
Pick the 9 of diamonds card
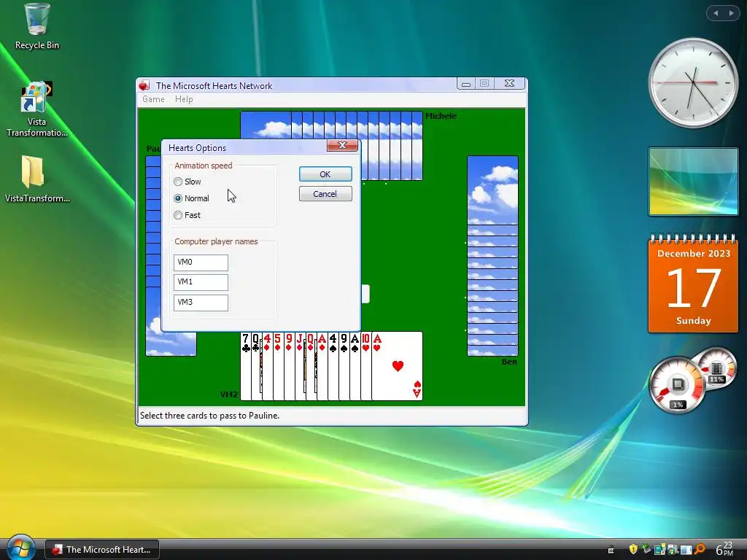289,366
